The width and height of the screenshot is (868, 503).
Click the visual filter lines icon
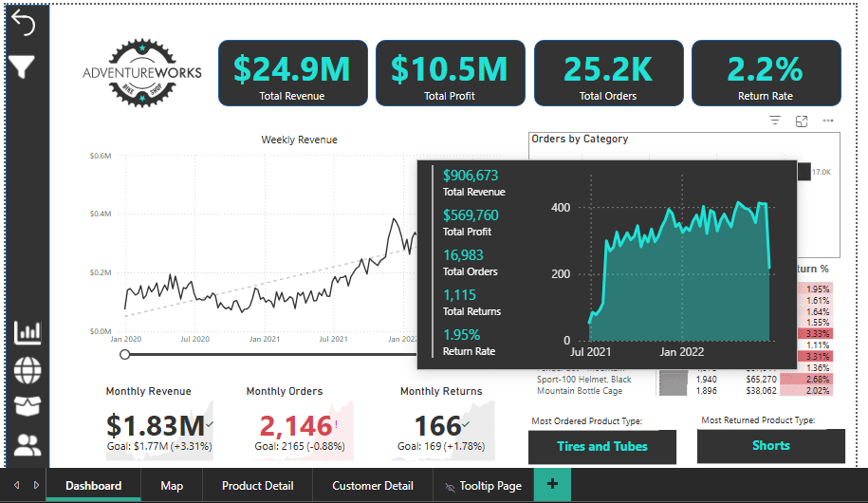pos(775,121)
